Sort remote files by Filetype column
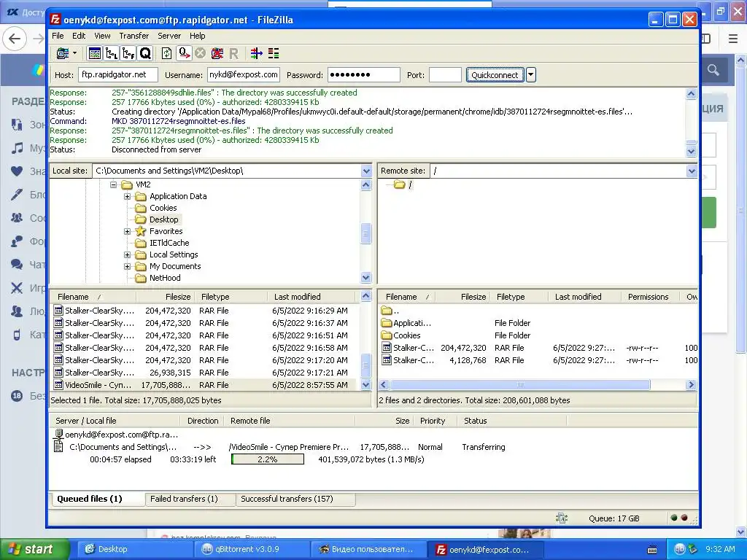 [511, 297]
